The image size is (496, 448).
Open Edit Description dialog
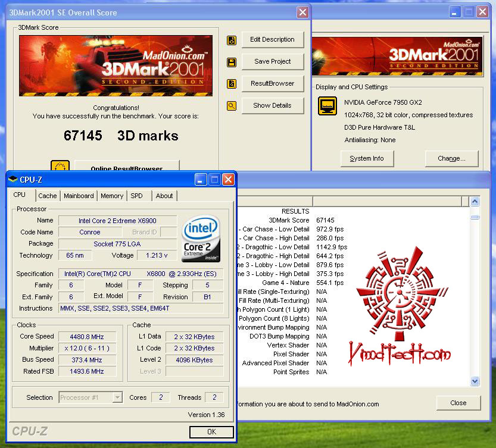[272, 39]
